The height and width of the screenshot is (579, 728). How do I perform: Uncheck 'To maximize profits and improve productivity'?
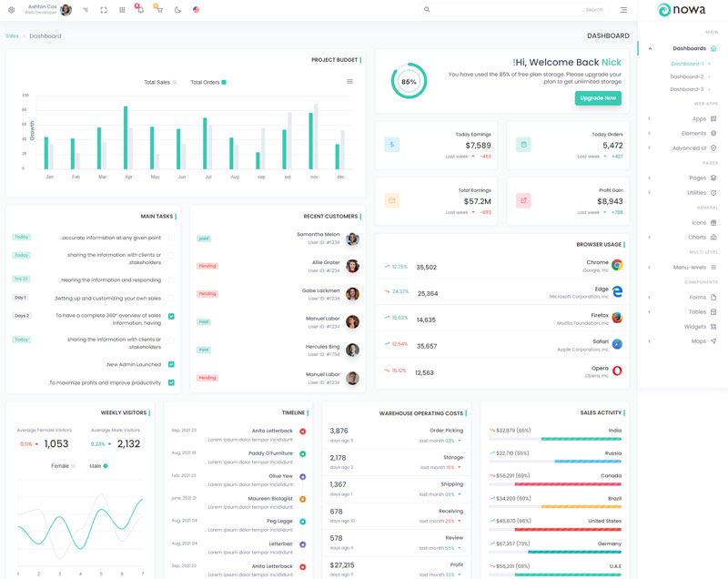point(171,382)
